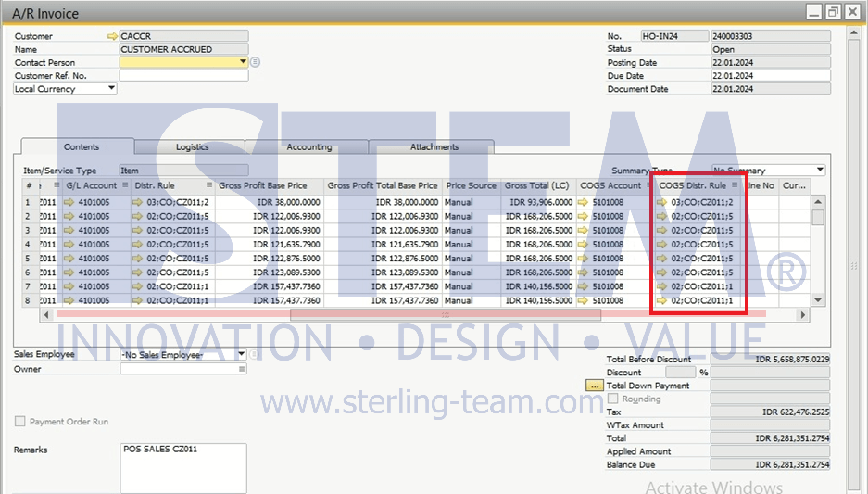
Task: Click the Owner field list picker icon
Action: pos(243,369)
